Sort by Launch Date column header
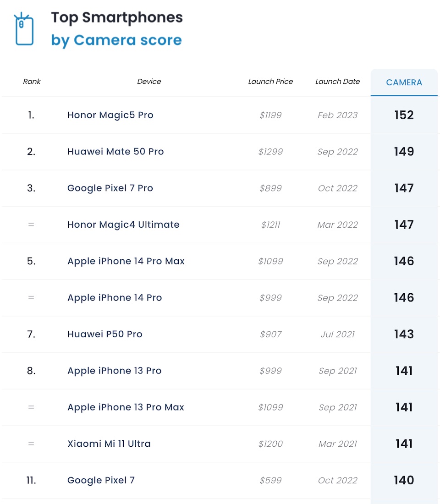 coord(337,82)
